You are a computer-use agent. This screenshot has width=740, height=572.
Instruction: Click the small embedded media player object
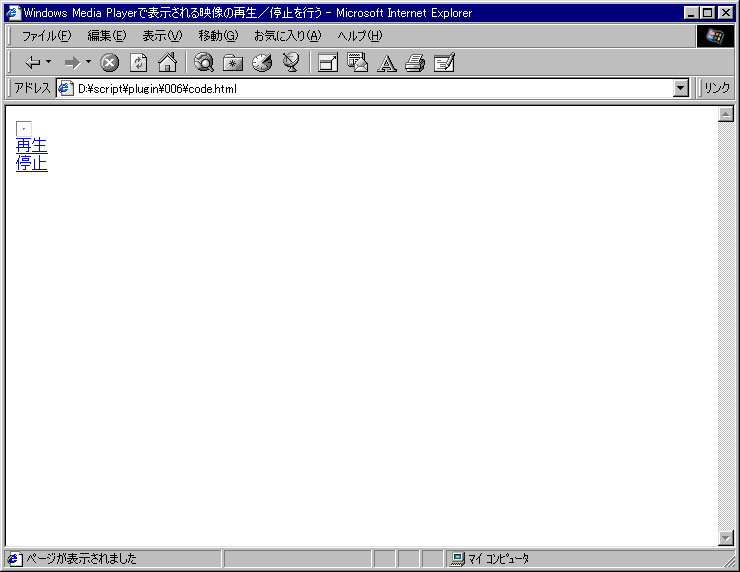point(24,128)
